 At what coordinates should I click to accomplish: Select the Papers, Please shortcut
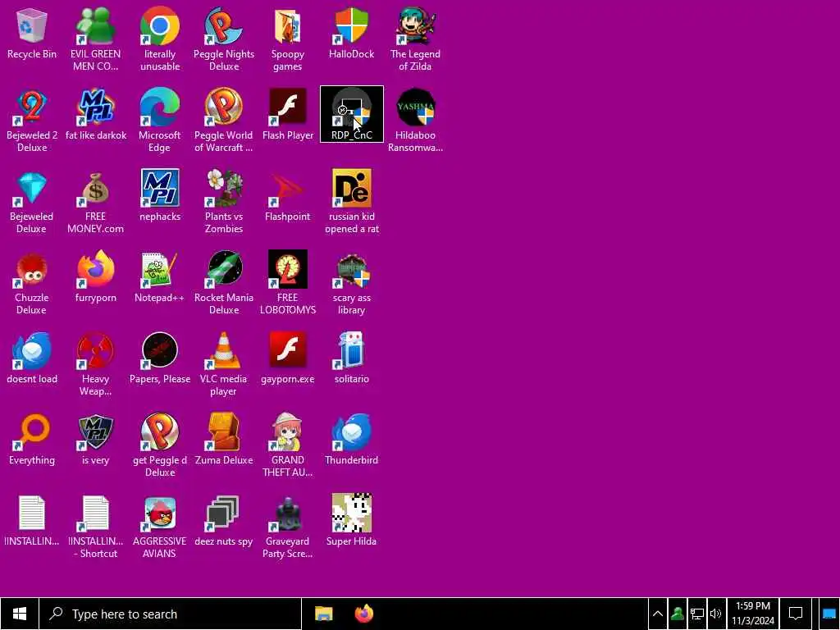tap(160, 359)
